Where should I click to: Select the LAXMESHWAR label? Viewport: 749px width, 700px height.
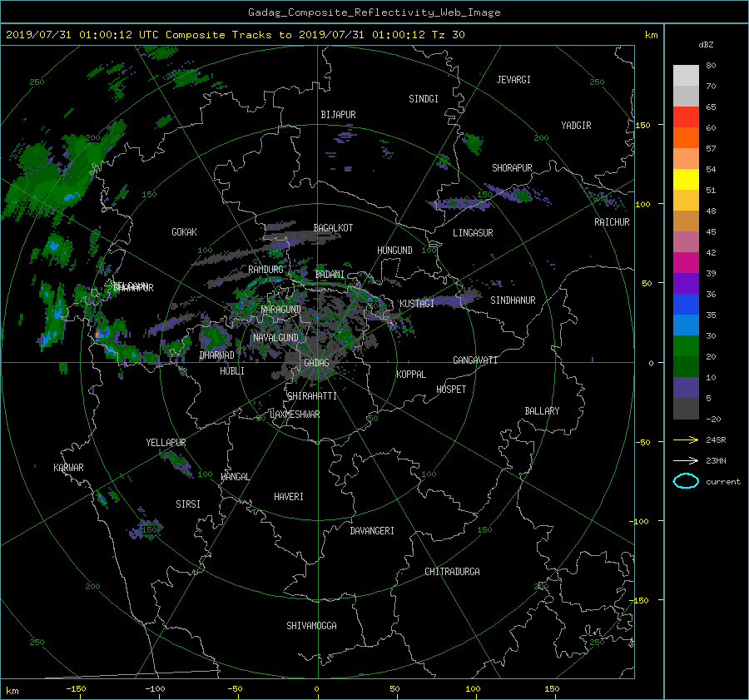pos(295,415)
